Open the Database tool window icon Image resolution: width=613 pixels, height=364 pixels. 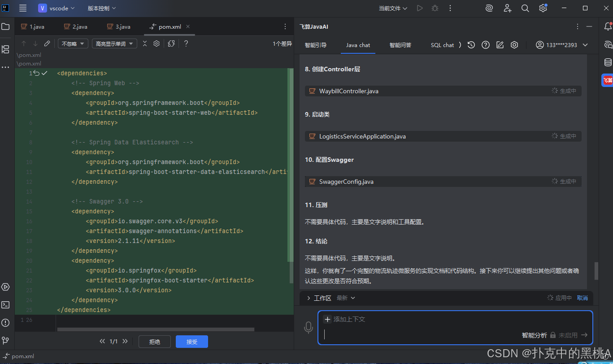pos(608,62)
